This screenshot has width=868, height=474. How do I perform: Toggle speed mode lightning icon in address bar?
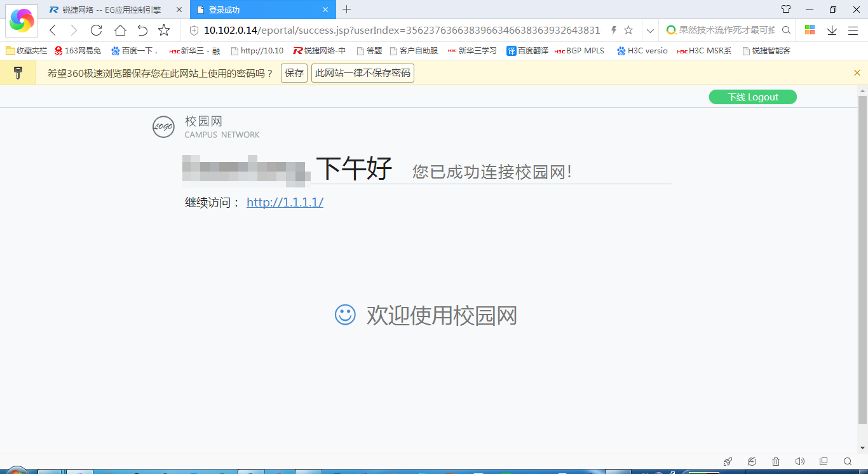(613, 30)
